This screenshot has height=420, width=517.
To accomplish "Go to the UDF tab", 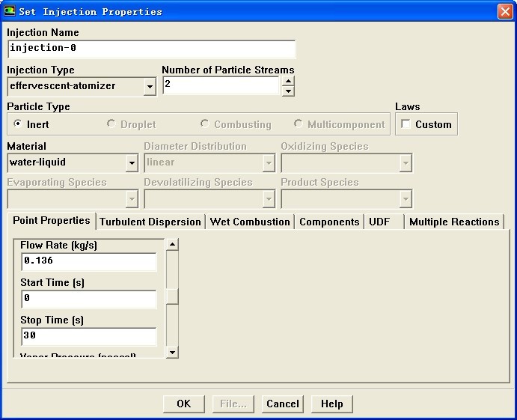I will (x=379, y=222).
